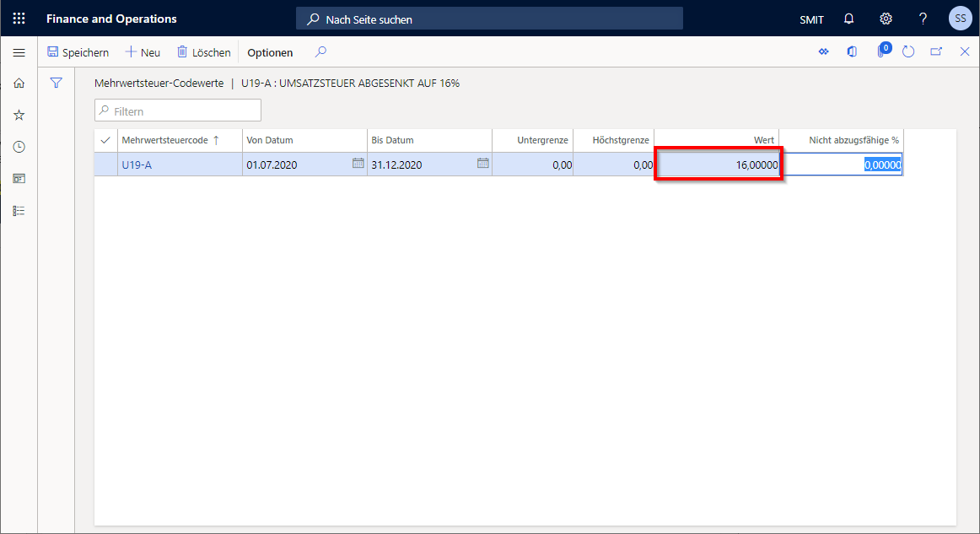The image size is (980, 534).
Task: Click the Neu button
Action: [x=143, y=52]
